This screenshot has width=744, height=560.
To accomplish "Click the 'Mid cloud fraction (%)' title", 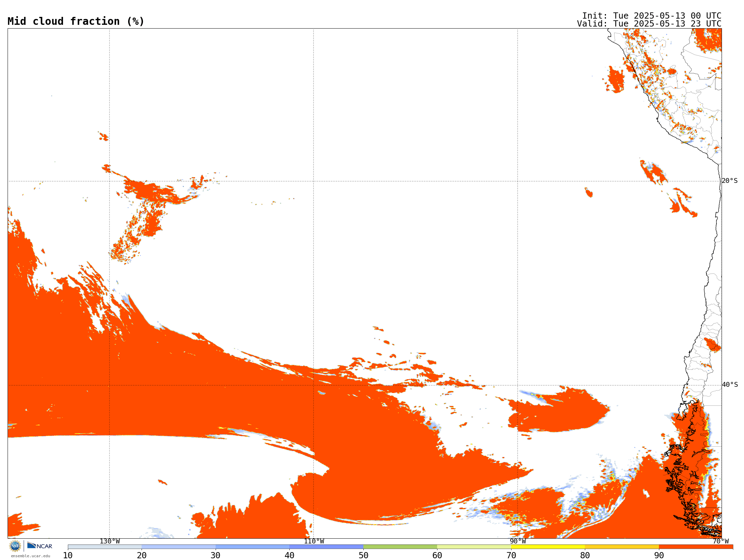I will coord(76,21).
